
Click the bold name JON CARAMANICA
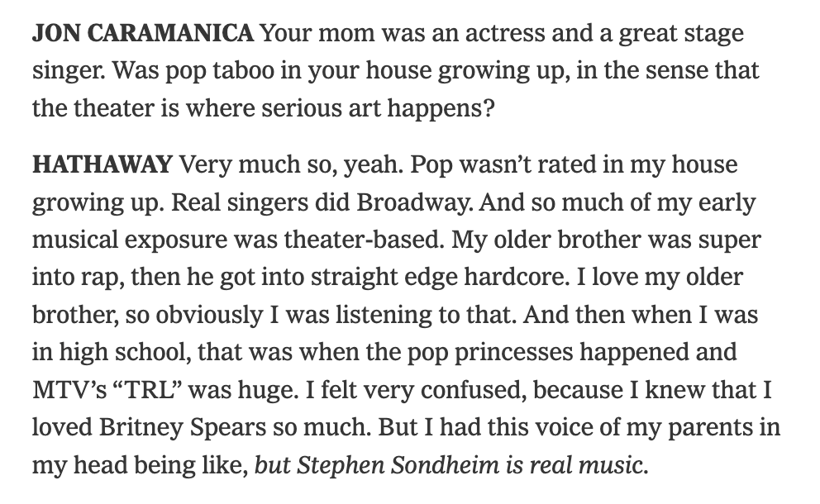coord(143,33)
